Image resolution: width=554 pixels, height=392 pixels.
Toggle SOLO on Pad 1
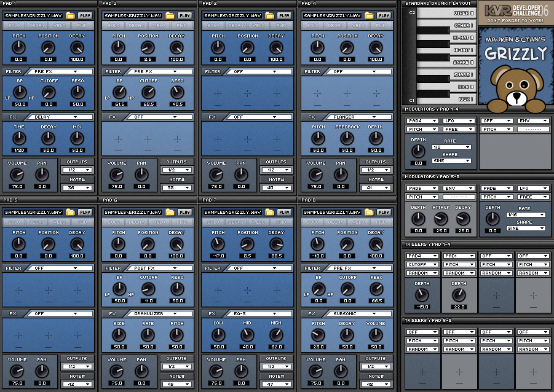coord(14,25)
